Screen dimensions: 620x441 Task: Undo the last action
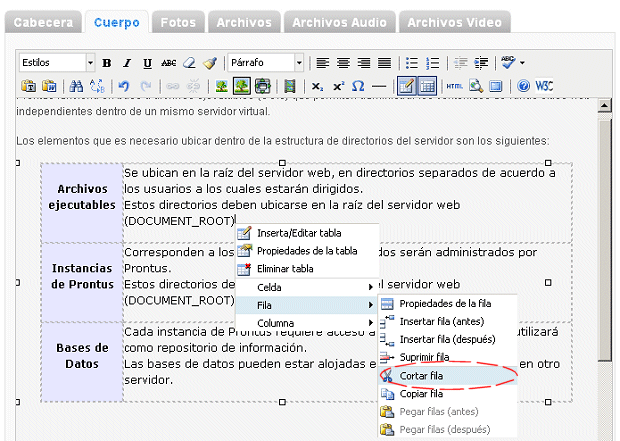[x=124, y=86]
